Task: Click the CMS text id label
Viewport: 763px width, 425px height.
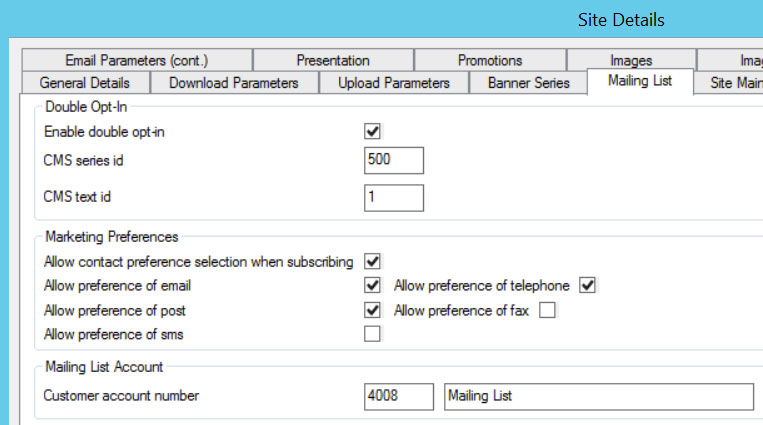Action: pyautogui.click(x=77, y=197)
